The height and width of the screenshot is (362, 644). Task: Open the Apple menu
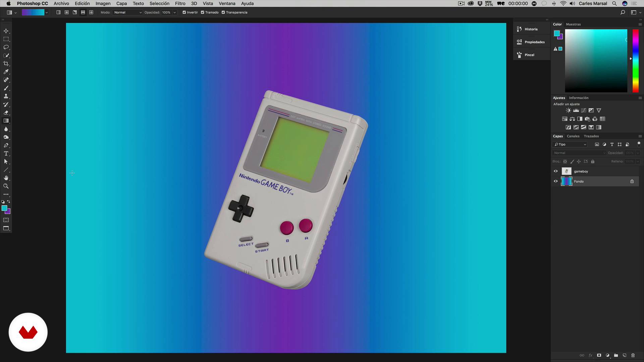[8, 3]
